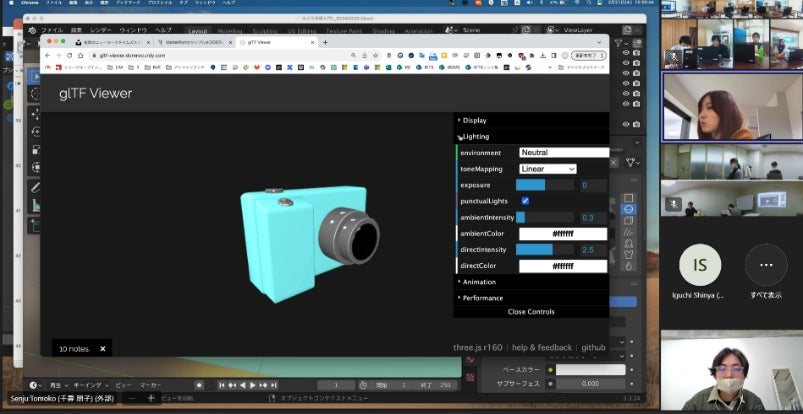The image size is (803, 414).
Task: Collapse the Lighting folder
Action: tap(475, 136)
